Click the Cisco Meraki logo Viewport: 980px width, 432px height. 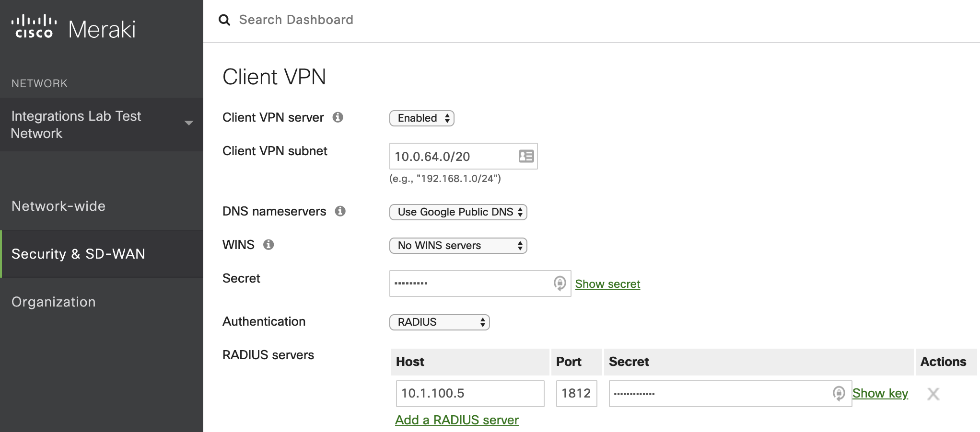(x=72, y=27)
